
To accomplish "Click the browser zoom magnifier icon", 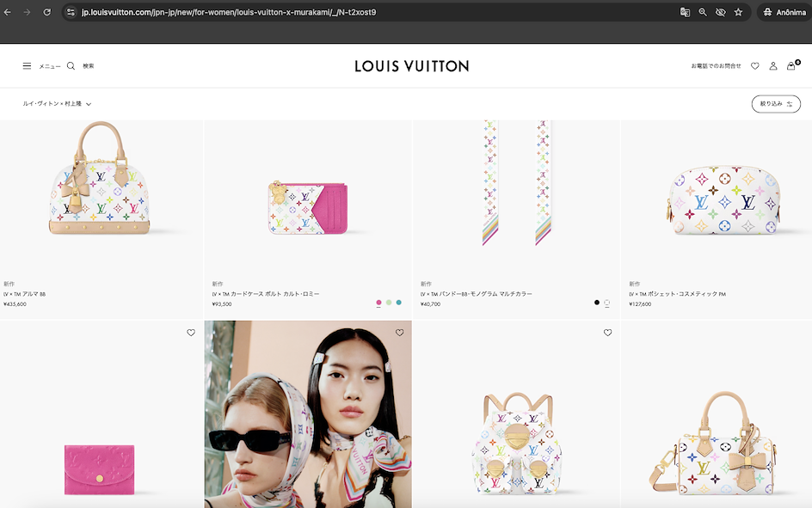I will pos(703,12).
